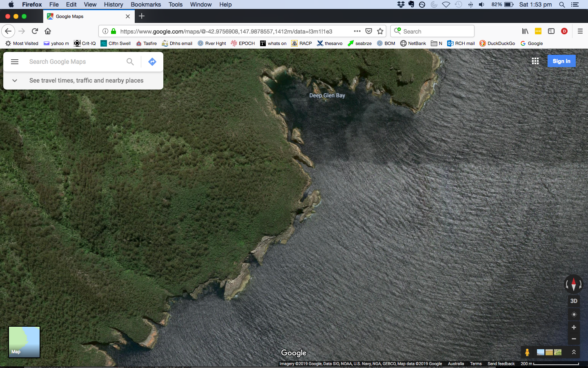This screenshot has width=588, height=368.
Task: Open the Bookmarks menu in menu bar
Action: click(x=146, y=4)
